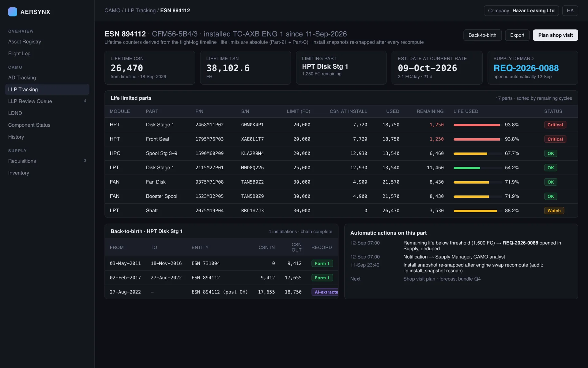The image size is (588, 368).
Task: Select part number 2468M11P02
Action: (209, 125)
